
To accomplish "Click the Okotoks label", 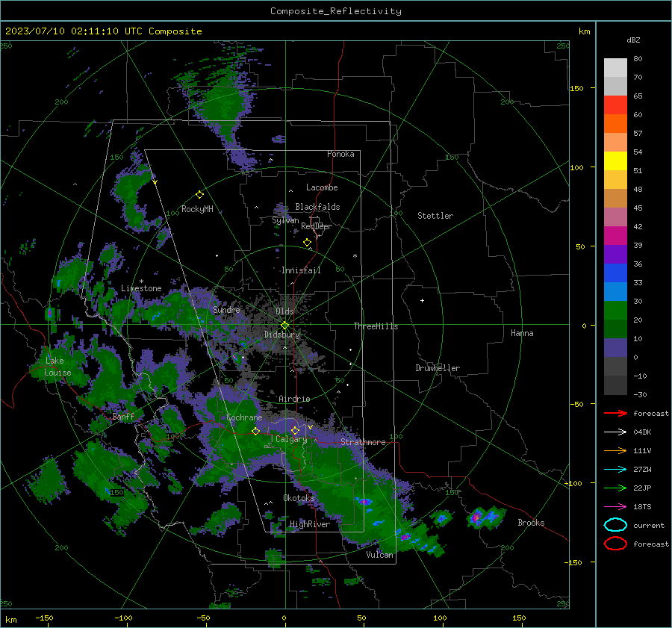I will 299,498.
